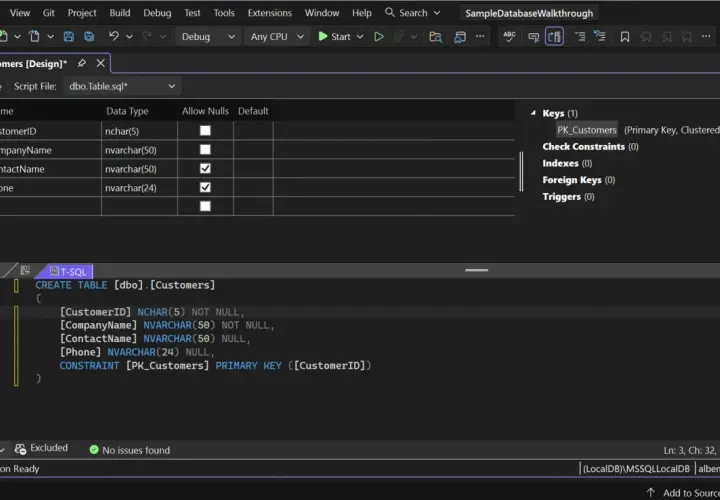The width and height of the screenshot is (720, 500).
Task: Open the View menu
Action: [20, 13]
